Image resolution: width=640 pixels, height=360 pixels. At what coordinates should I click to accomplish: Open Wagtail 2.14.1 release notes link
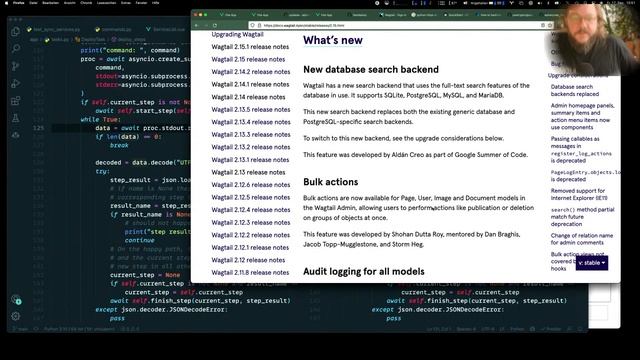click(x=250, y=84)
